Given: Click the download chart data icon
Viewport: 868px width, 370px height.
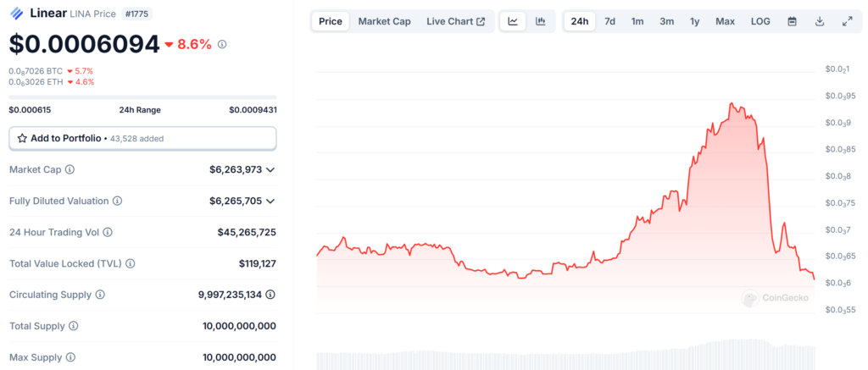Looking at the screenshot, I should point(820,21).
